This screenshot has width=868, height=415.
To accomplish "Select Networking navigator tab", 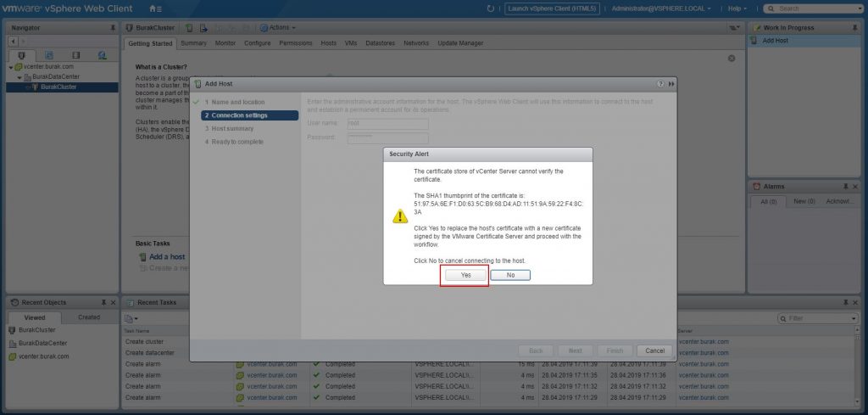I will point(103,55).
